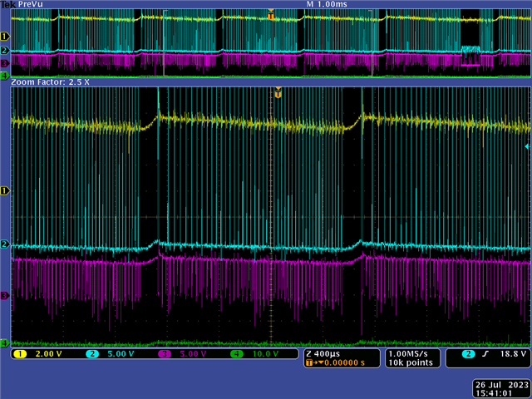This screenshot has height=399, width=532.
Task: Click the PreVu acquisition status label
Action: pyautogui.click(x=30, y=4)
